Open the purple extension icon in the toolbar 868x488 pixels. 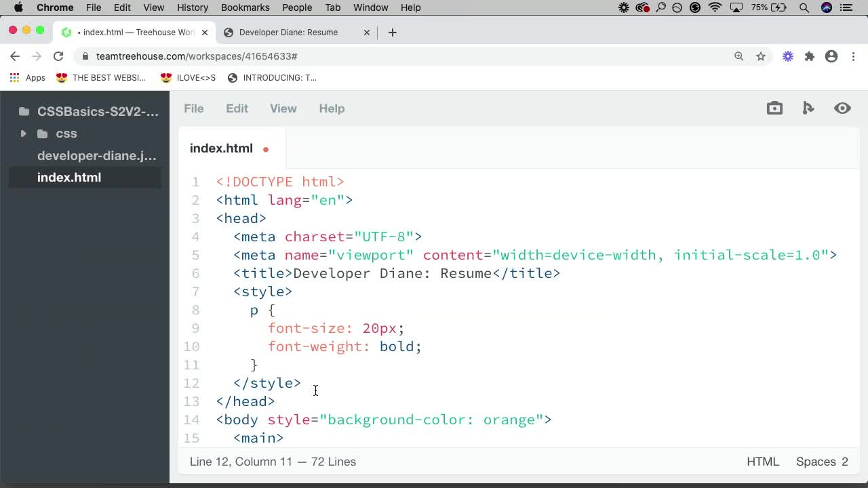(787, 56)
